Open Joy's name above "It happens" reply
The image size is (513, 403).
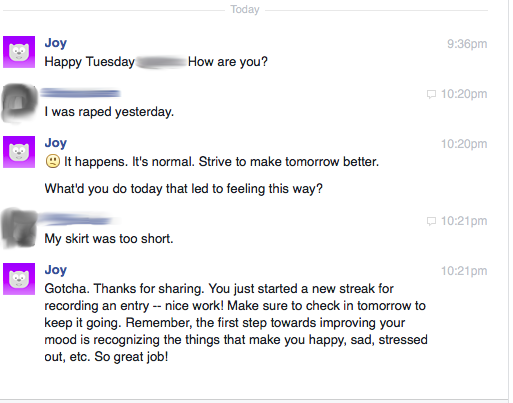(56, 143)
